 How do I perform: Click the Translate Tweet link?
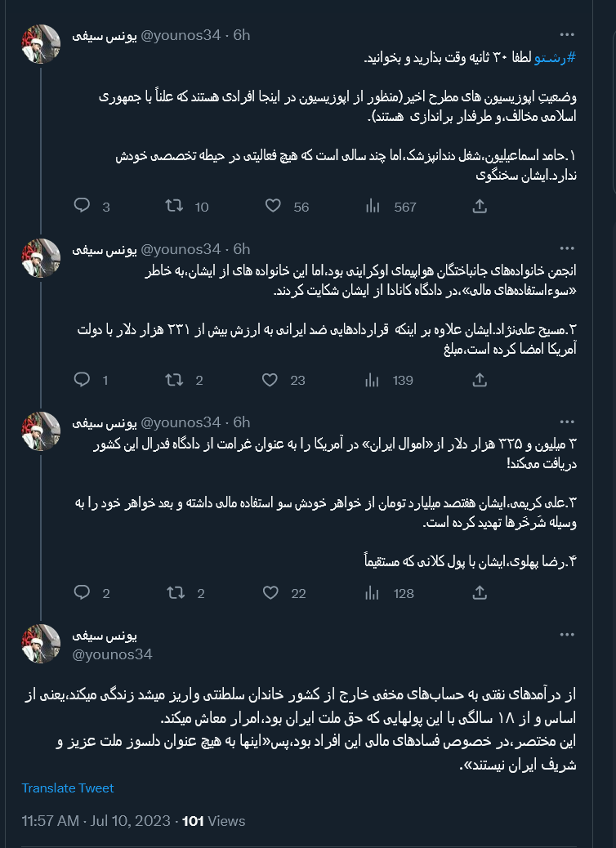[x=68, y=788]
